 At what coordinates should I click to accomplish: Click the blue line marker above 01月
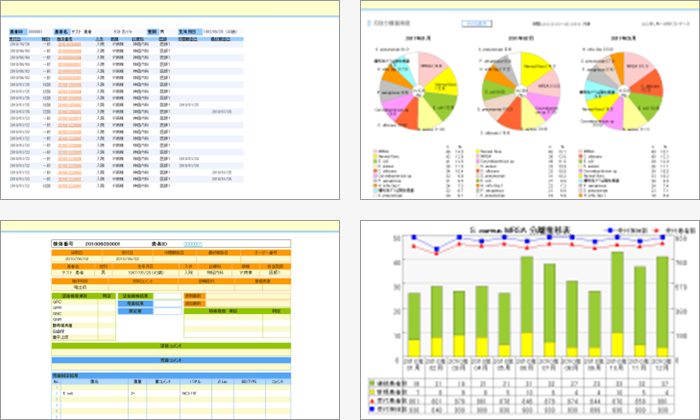coord(414,237)
